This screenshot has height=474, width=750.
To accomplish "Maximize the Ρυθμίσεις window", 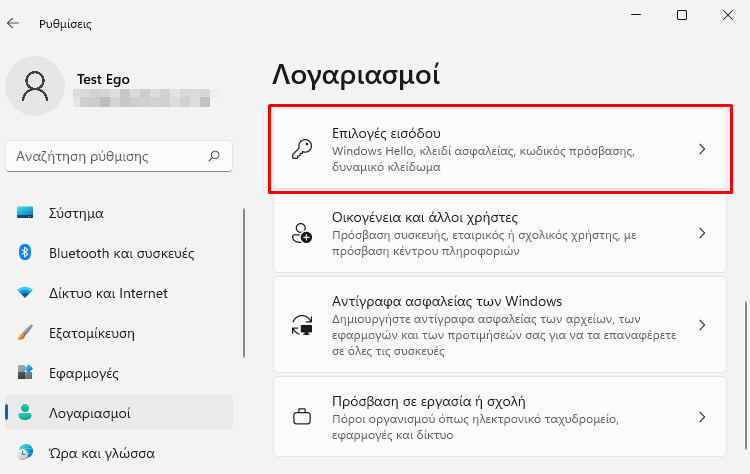I will click(x=682, y=15).
